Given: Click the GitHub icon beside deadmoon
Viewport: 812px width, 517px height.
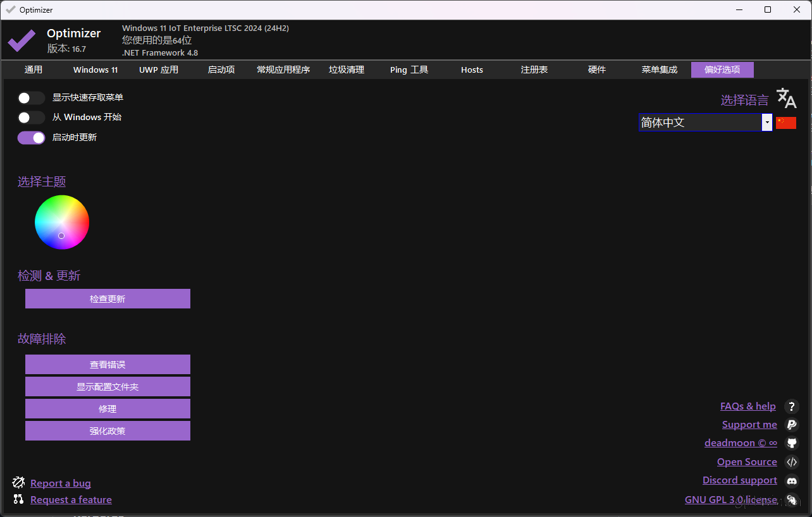Looking at the screenshot, I should tap(792, 443).
